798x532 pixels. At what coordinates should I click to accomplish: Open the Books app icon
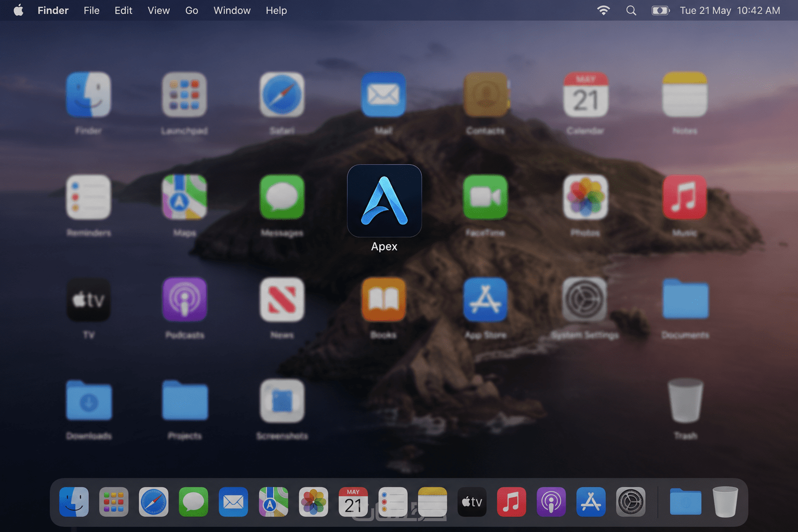[x=383, y=299]
